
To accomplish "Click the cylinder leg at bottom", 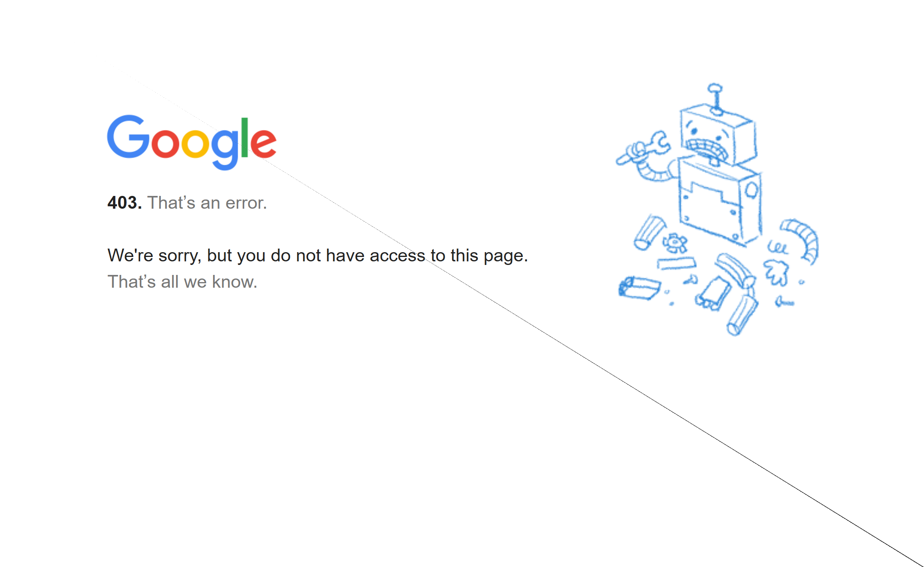I will pyautogui.click(x=742, y=315).
